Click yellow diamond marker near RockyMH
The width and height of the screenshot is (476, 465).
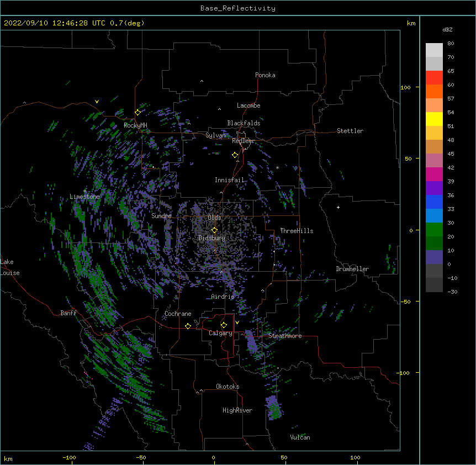tap(138, 113)
